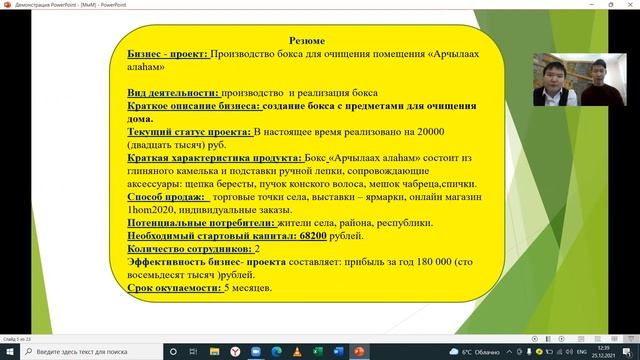The width and height of the screenshot is (640, 360).
Task: Click the participants' webcam video thumbnail
Action: [x=580, y=80]
